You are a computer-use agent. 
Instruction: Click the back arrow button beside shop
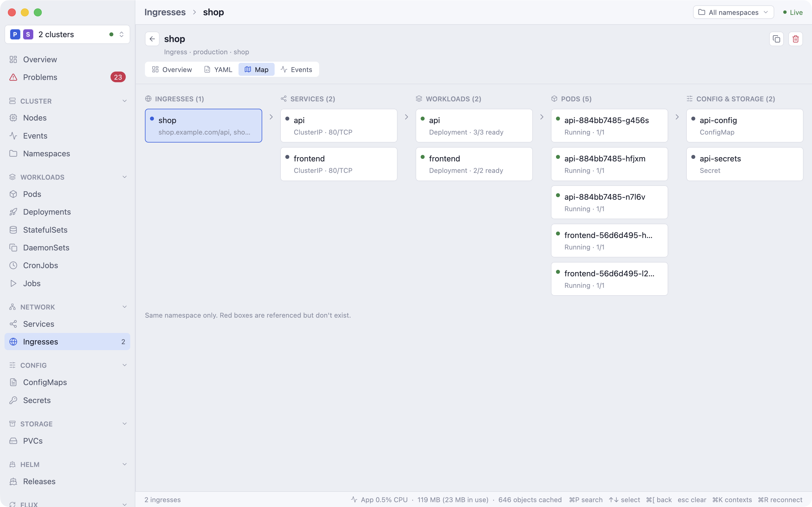(x=152, y=39)
